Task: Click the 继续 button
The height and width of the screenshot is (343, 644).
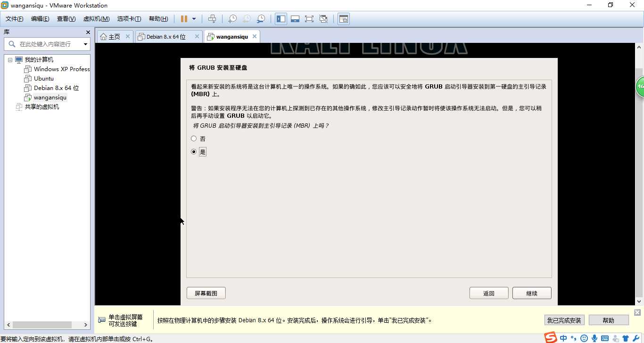Action: (532, 293)
